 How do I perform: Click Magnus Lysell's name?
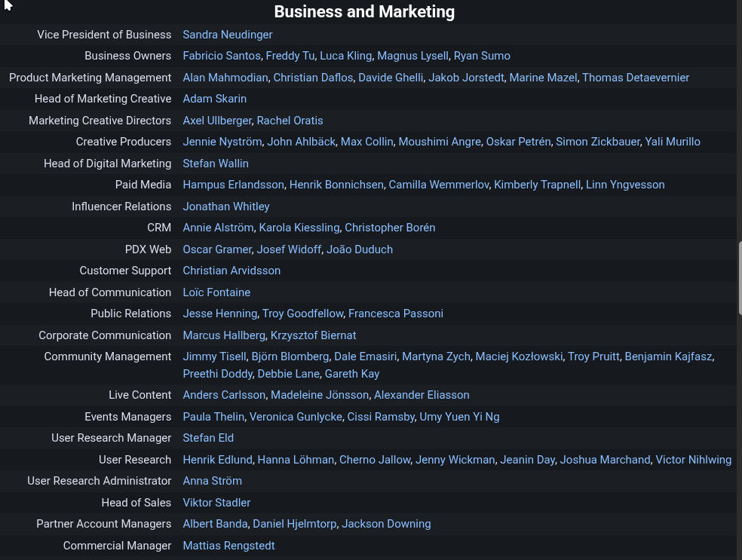(412, 56)
